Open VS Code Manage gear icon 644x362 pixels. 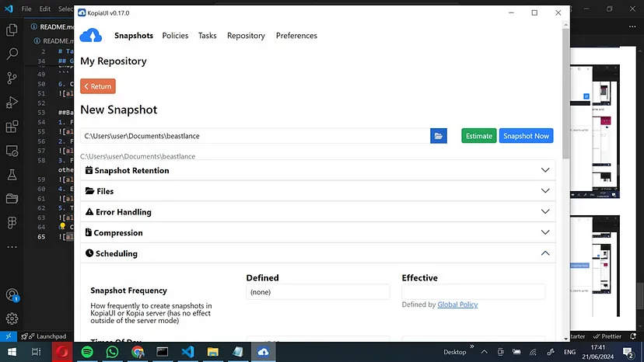(12, 318)
